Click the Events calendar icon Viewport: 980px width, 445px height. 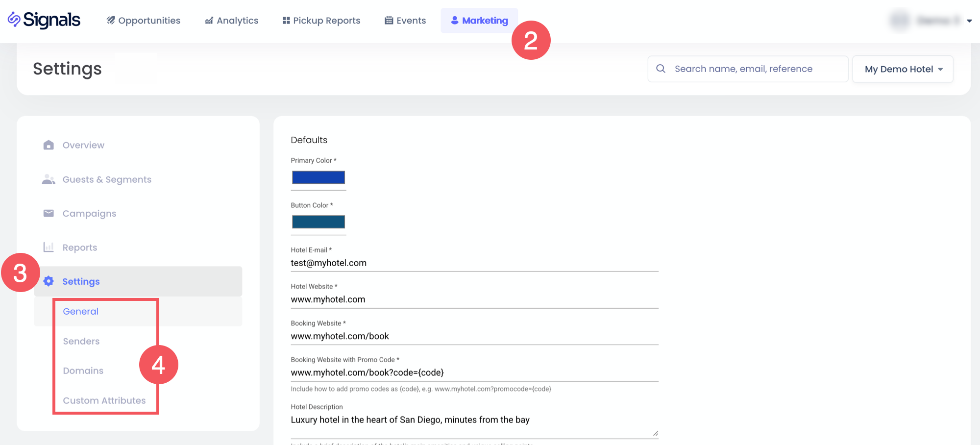(x=389, y=21)
